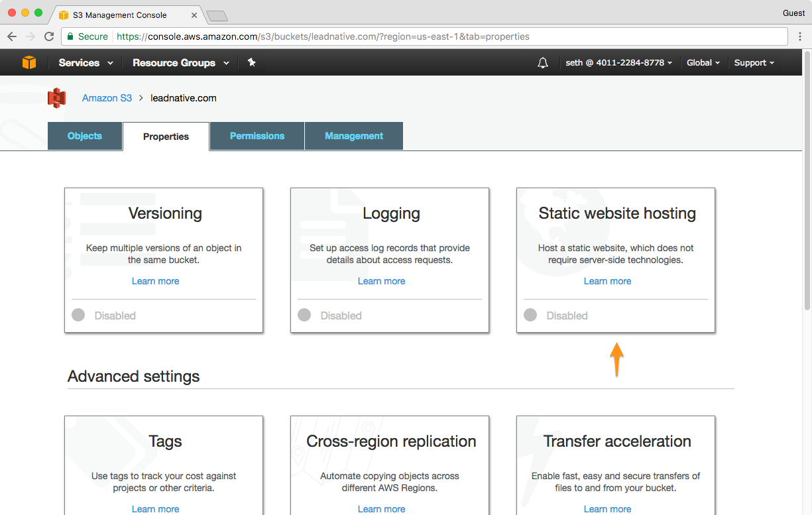
Task: Click the browser address bar URL
Action: (x=323, y=36)
